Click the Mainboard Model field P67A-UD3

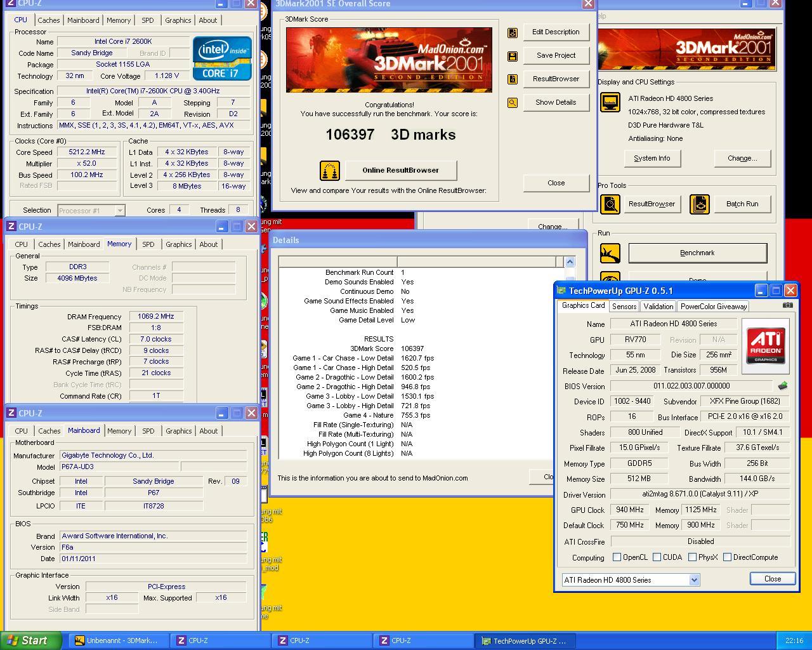pyautogui.click(x=119, y=467)
